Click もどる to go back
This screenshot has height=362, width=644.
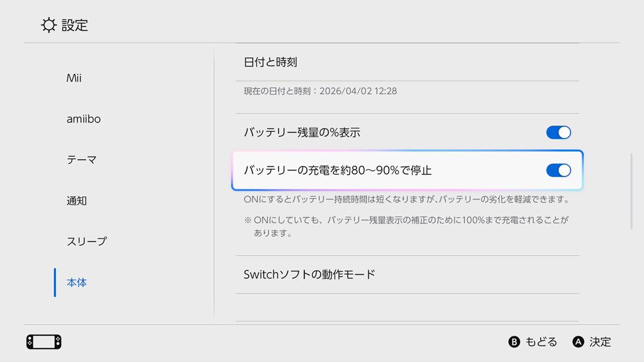point(533,342)
